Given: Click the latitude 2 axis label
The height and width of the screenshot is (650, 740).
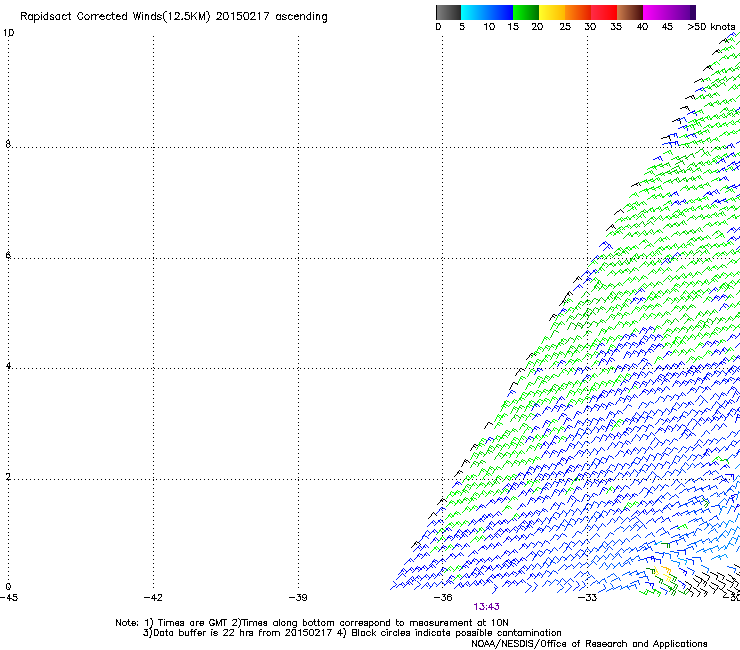Looking at the screenshot, I should 8,477.
